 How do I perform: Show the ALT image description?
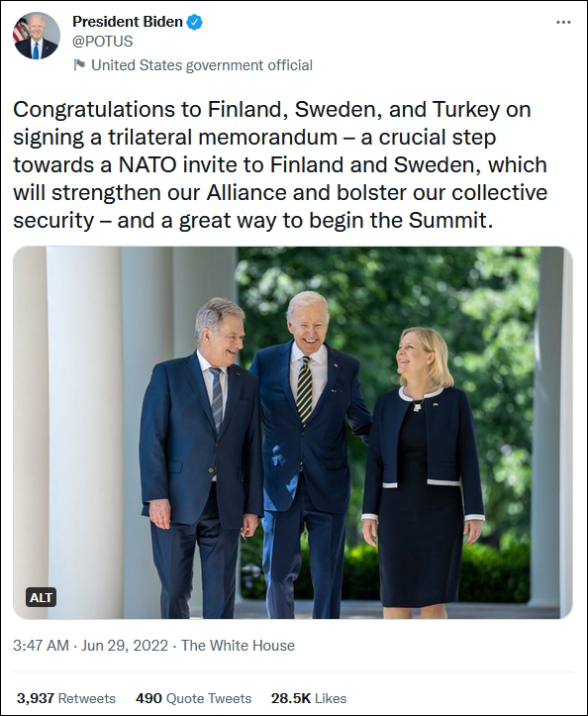(x=42, y=597)
